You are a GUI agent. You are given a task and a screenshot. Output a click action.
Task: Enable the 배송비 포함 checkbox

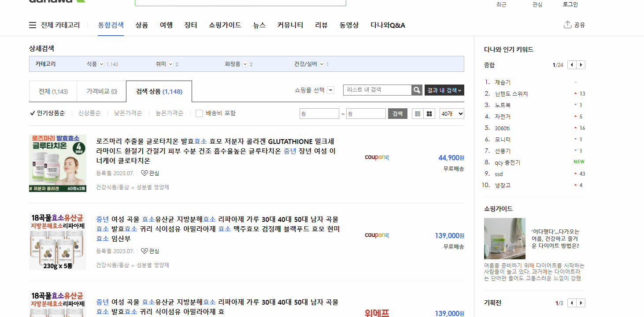(199, 113)
